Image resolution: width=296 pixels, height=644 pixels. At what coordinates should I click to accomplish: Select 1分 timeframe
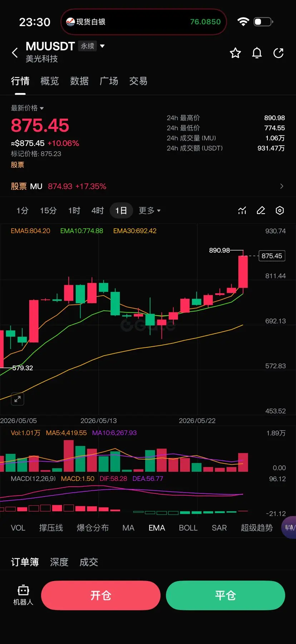pos(22,210)
